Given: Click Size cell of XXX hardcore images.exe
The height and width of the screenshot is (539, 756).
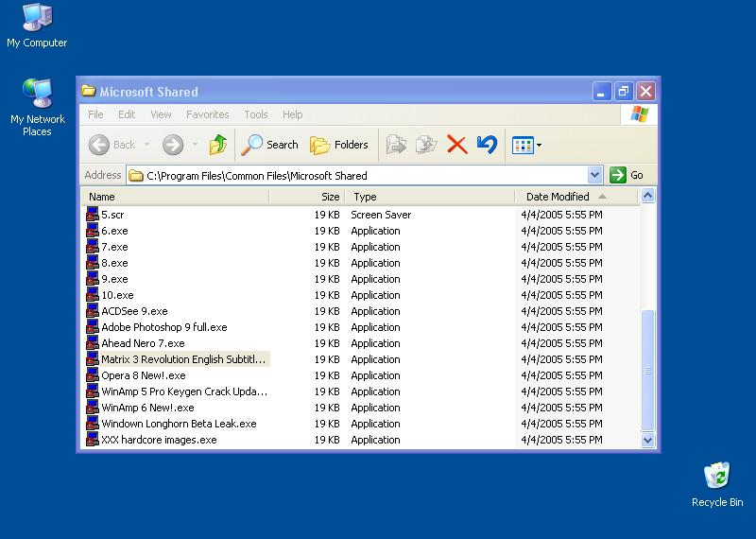Looking at the screenshot, I should pos(327,440).
